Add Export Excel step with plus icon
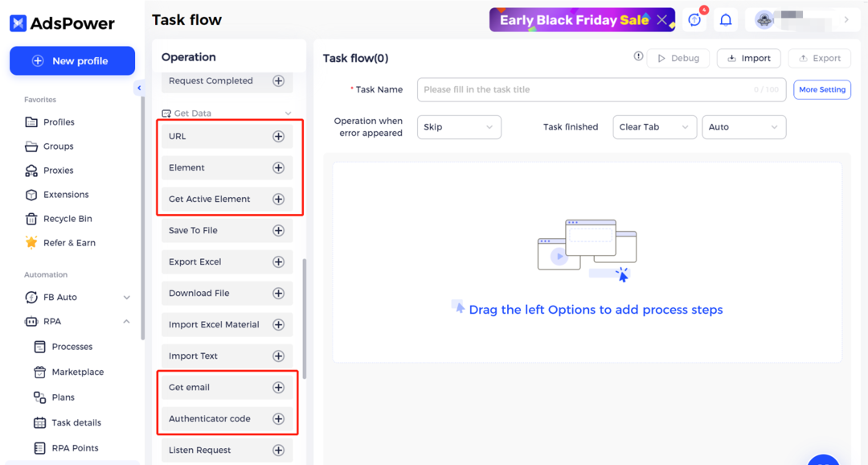 click(278, 261)
